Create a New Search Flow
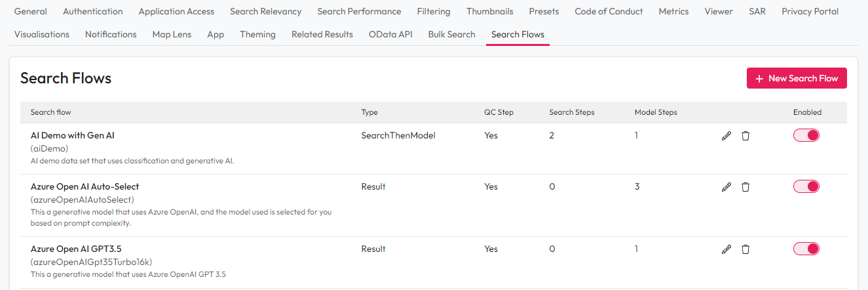Image resolution: width=868 pixels, height=290 pixels. 797,78
